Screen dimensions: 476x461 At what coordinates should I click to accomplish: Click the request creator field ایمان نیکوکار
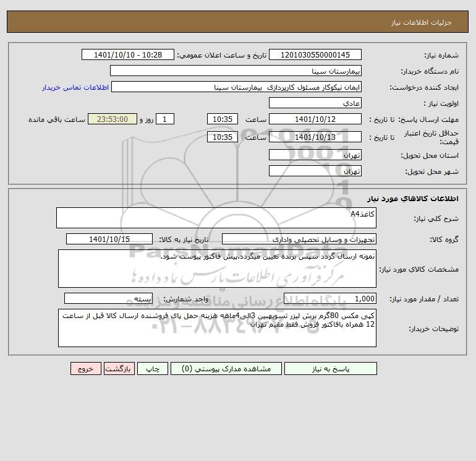click(x=237, y=87)
